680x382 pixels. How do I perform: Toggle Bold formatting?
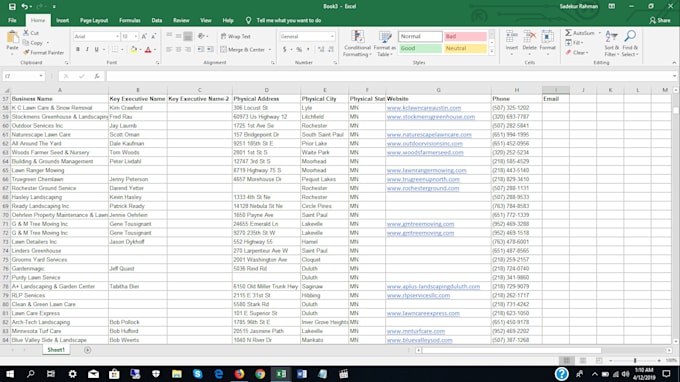pyautogui.click(x=78, y=49)
